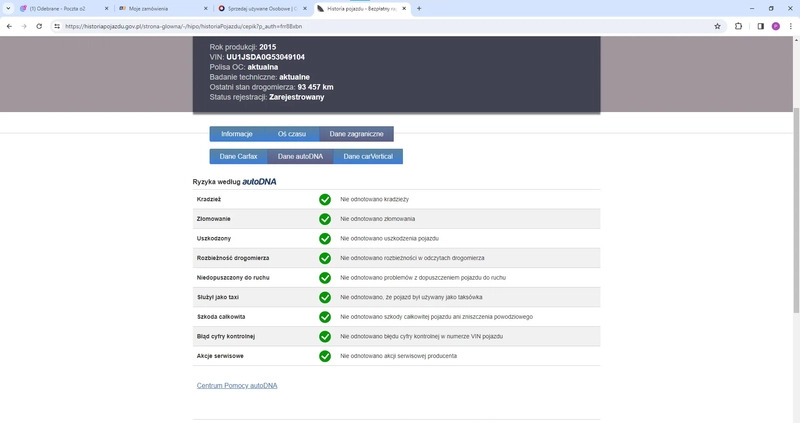Click green checkmark in Akcje serwisowe row

coord(325,356)
